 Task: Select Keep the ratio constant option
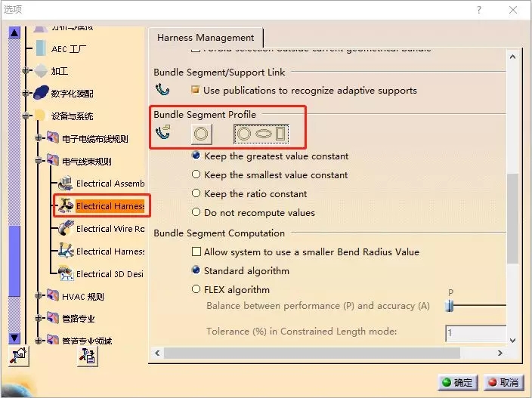(x=196, y=194)
